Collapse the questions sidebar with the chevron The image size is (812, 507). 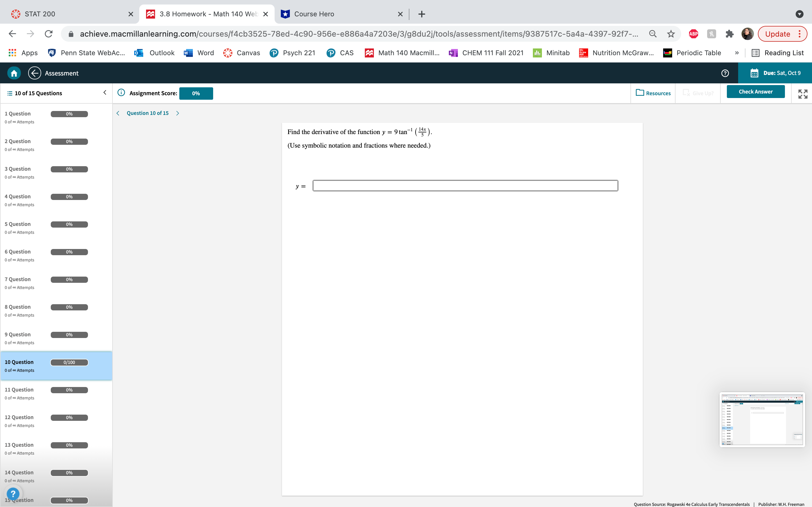104,93
